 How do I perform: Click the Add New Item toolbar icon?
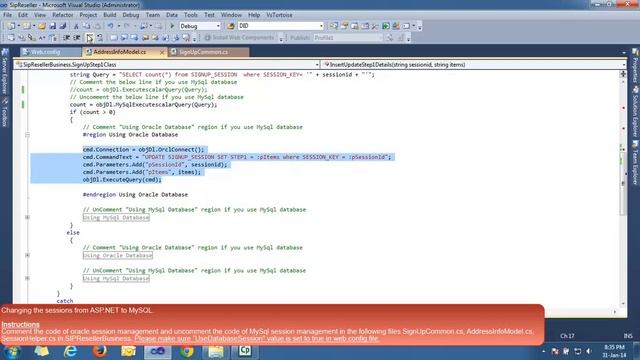pyautogui.click(x=27, y=26)
